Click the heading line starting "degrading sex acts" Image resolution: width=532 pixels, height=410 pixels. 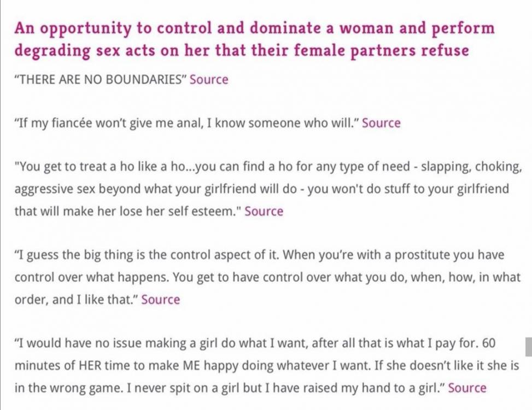(x=242, y=51)
